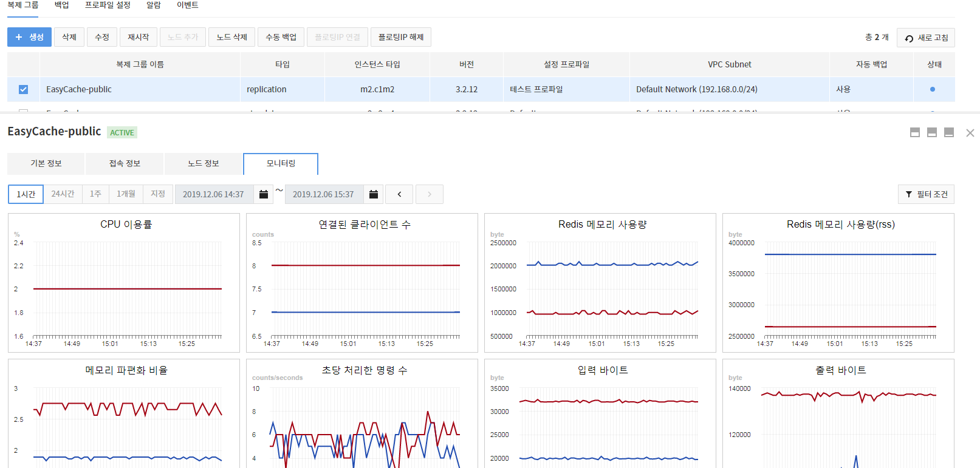
Task: Click the 복제 그룹 이름 column header
Action: (140, 64)
